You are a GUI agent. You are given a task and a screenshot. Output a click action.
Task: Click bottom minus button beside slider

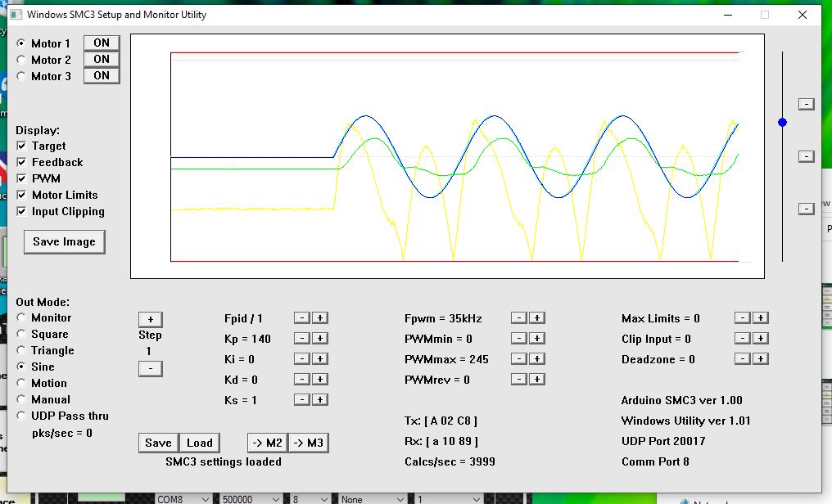(x=806, y=209)
